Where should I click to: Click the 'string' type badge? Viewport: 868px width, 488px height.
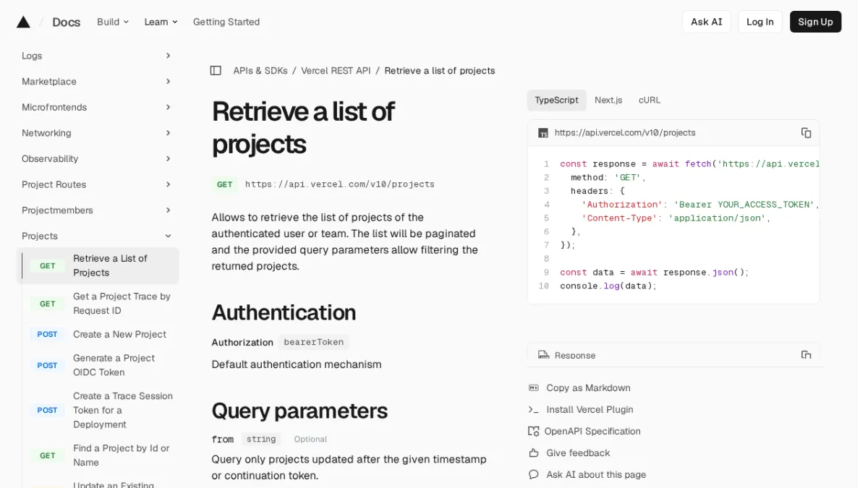(x=261, y=439)
